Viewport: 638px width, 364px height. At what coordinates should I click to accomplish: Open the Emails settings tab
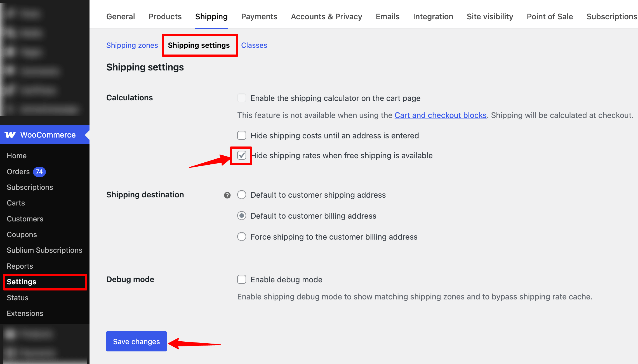[x=387, y=16]
